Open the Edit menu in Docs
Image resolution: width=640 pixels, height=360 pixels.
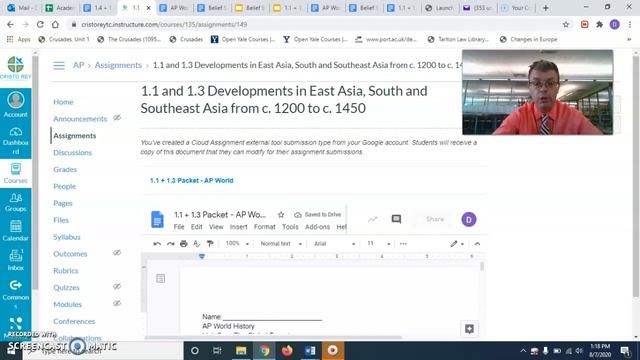pyautogui.click(x=196, y=227)
